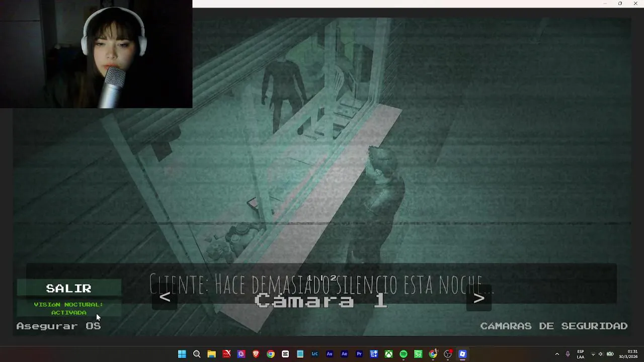Switch to next camera with > arrow

[479, 298]
